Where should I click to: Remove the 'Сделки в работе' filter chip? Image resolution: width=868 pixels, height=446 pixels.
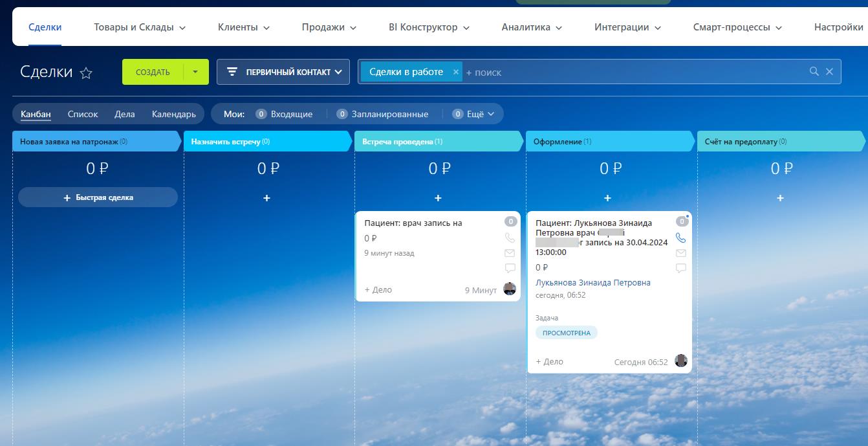coord(455,72)
